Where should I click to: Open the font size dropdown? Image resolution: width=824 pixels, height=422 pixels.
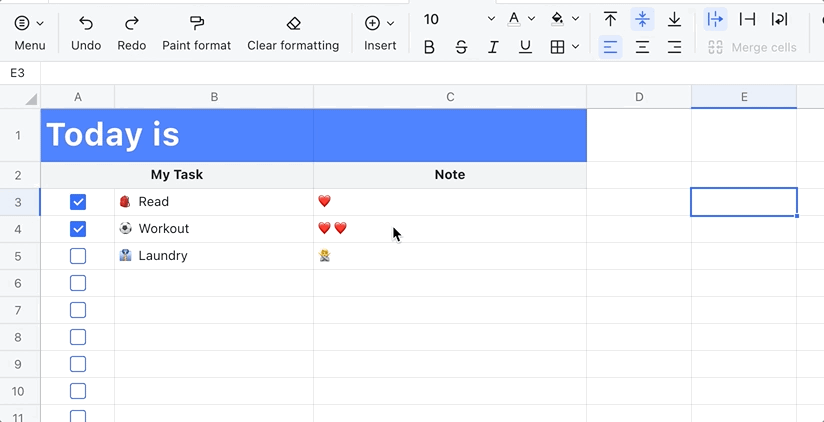pyautogui.click(x=491, y=19)
